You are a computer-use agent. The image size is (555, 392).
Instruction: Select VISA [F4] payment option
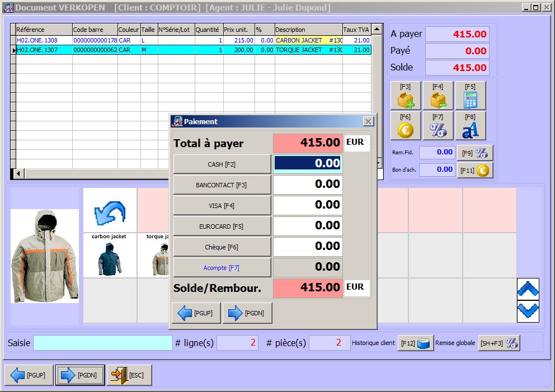coord(222,206)
